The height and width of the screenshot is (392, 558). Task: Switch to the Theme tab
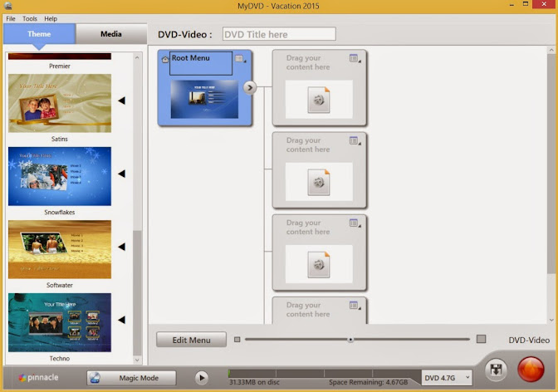[39, 34]
